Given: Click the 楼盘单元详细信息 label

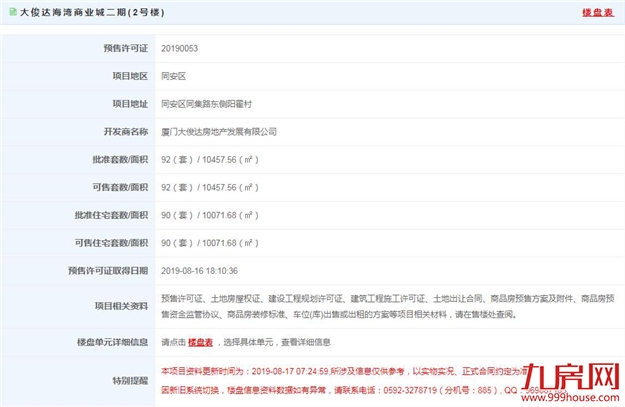Looking at the screenshot, I should 112,342.
